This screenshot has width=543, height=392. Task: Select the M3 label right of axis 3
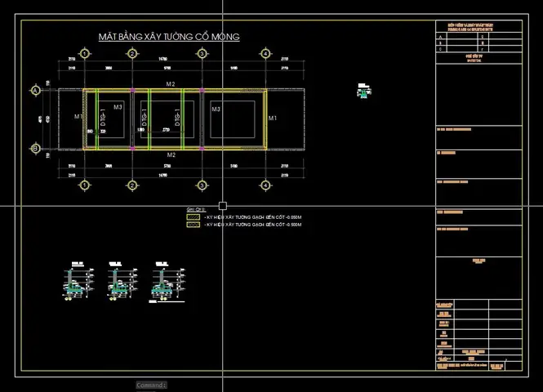[216, 109]
